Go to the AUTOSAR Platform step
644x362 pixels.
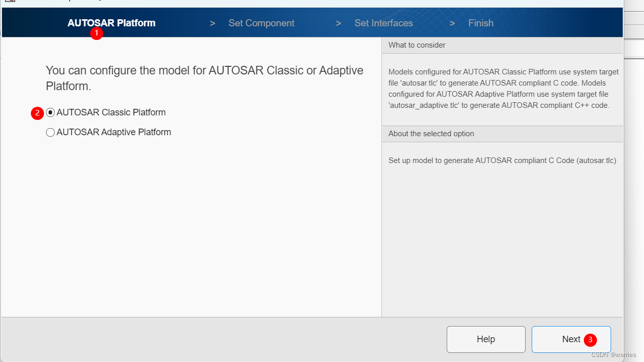(111, 23)
